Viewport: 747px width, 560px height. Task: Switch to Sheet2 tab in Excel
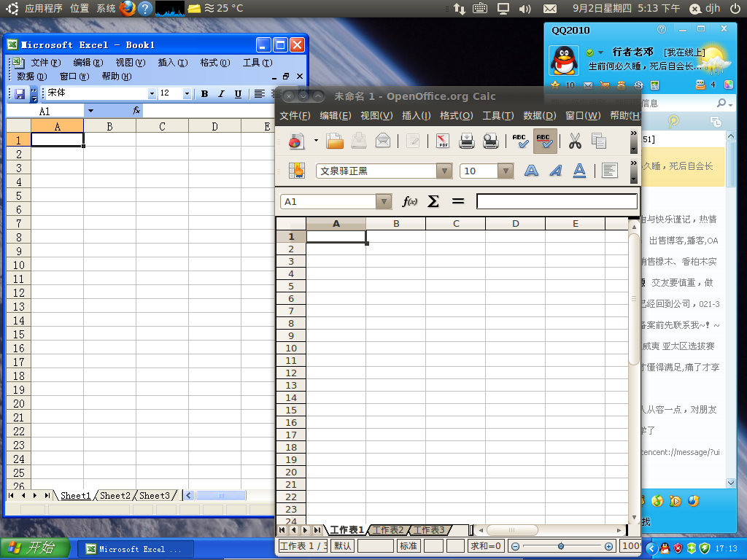pyautogui.click(x=115, y=496)
